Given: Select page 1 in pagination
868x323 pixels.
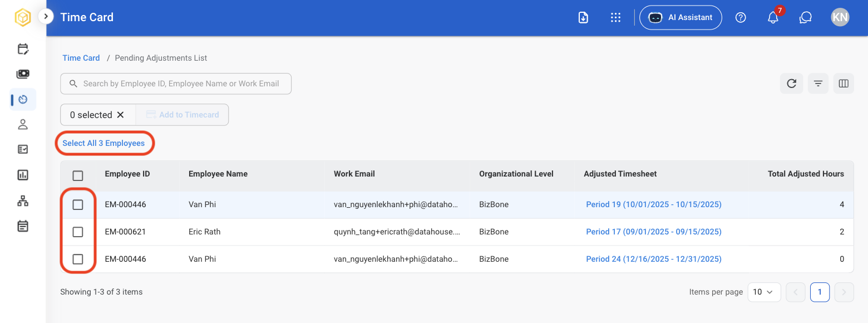Looking at the screenshot, I should [820, 292].
